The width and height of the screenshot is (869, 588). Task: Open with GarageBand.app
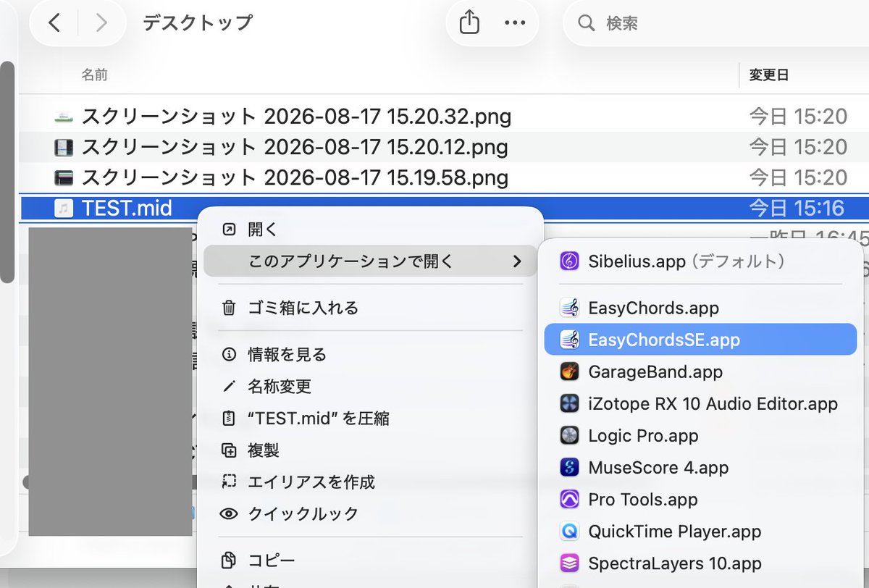coord(700,371)
